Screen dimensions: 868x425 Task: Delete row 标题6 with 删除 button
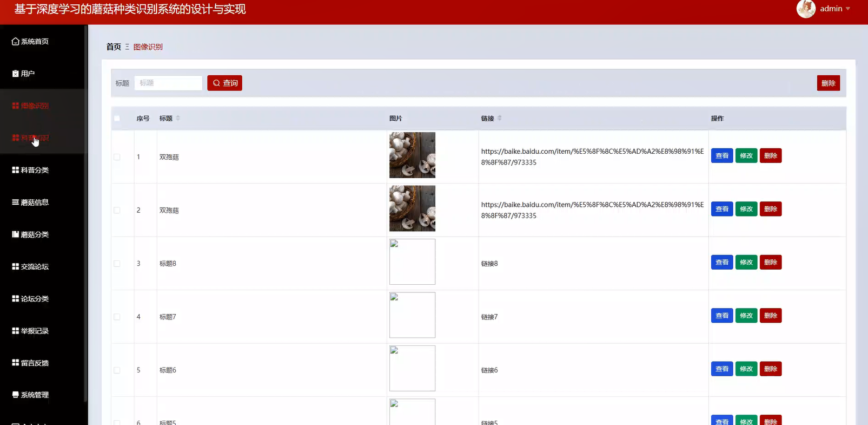[771, 369]
